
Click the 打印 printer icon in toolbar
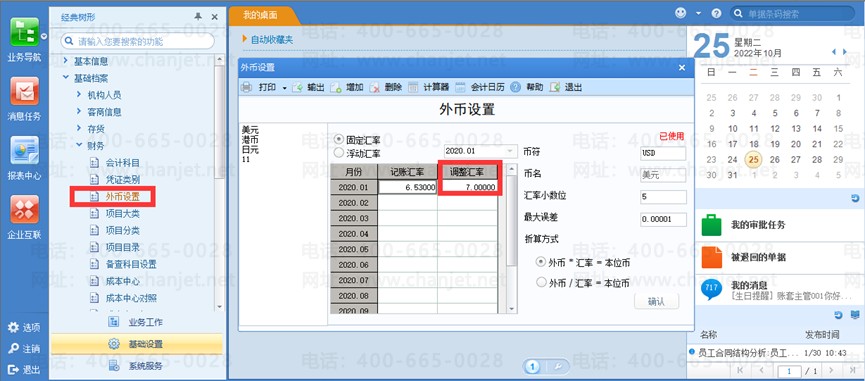coord(247,87)
